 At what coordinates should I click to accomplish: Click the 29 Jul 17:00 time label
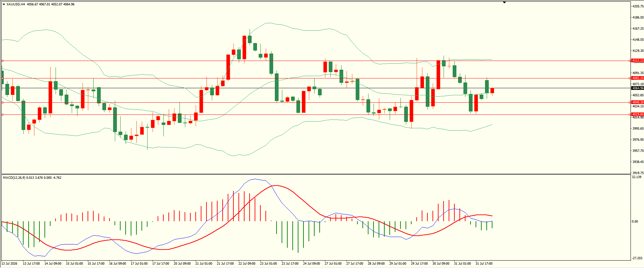tap(419, 264)
